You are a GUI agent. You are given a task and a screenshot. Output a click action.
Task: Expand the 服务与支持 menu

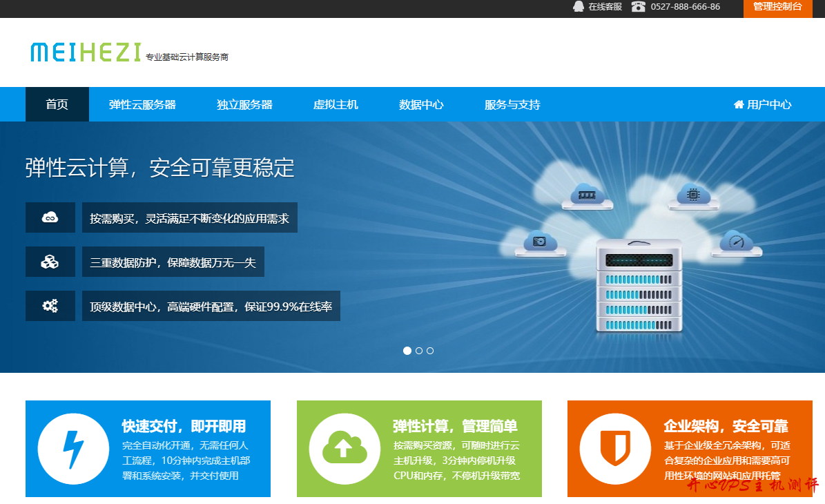[x=512, y=105]
